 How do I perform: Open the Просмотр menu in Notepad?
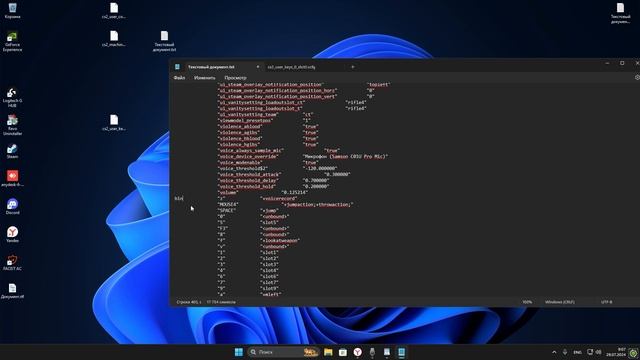coord(236,78)
